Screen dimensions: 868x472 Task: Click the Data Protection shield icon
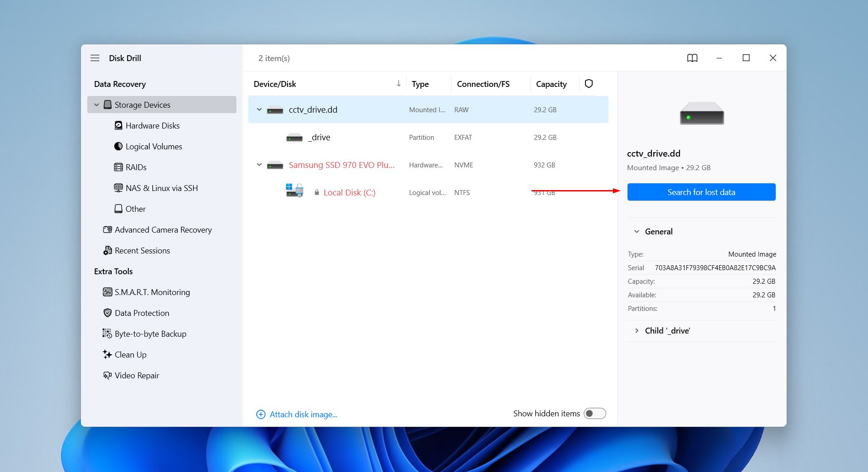point(108,313)
